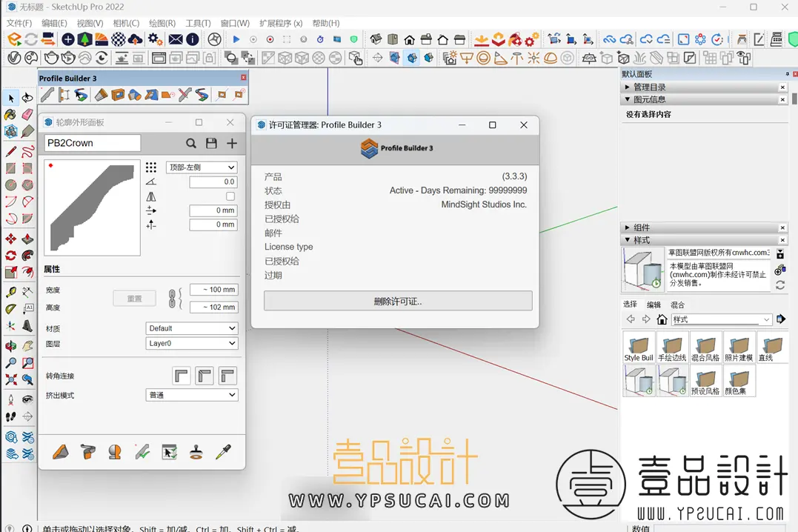Open the 样式 styles collection dropdown
This screenshot has width=798, height=532.
tap(722, 319)
